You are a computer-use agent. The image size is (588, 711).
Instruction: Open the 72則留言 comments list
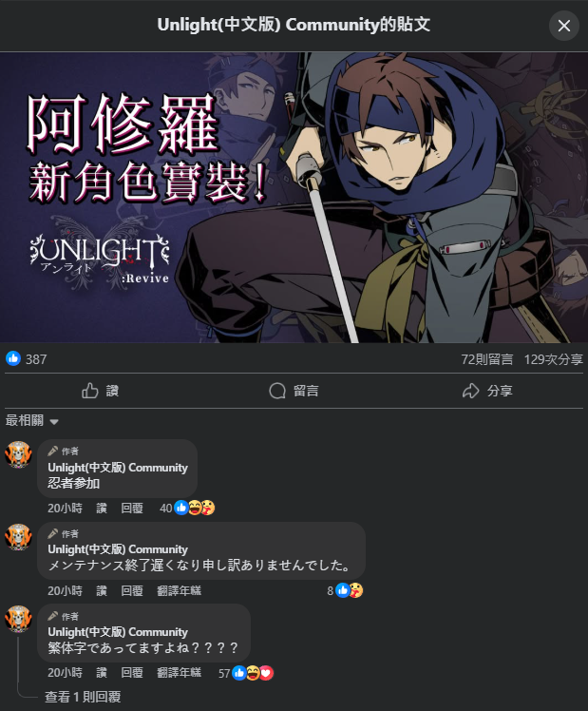coord(487,359)
